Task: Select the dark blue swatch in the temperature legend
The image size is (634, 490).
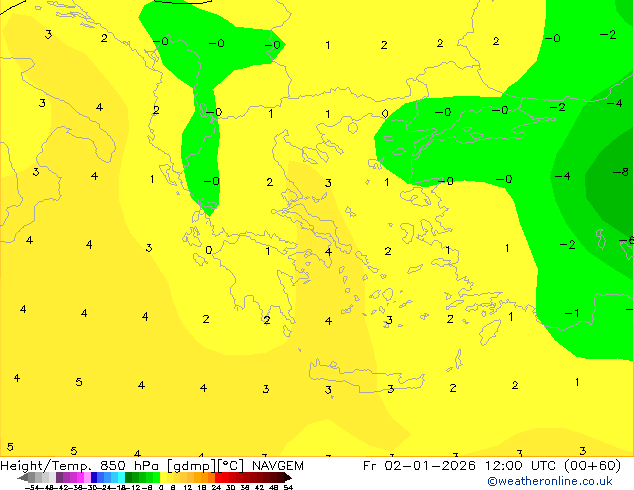Action: (x=94, y=477)
